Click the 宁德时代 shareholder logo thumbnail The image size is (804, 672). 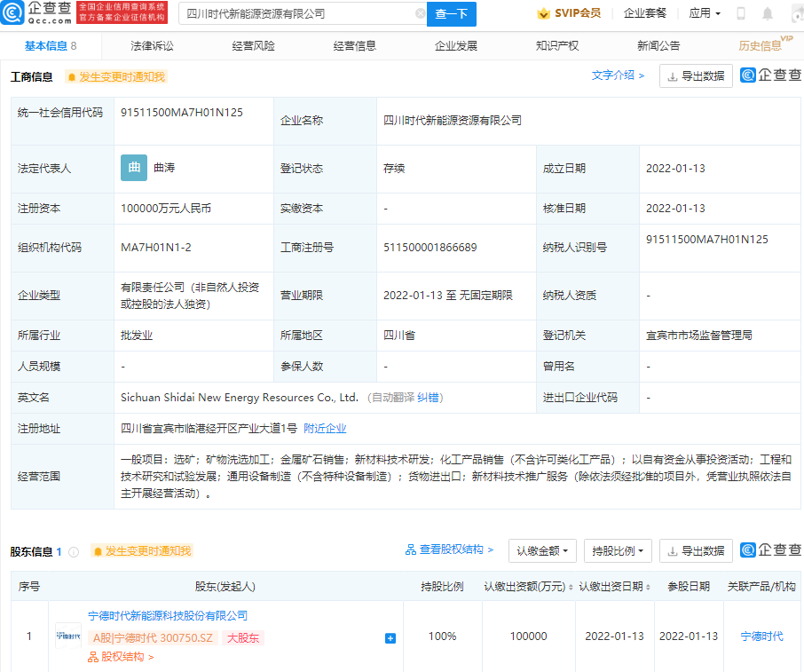coord(68,636)
